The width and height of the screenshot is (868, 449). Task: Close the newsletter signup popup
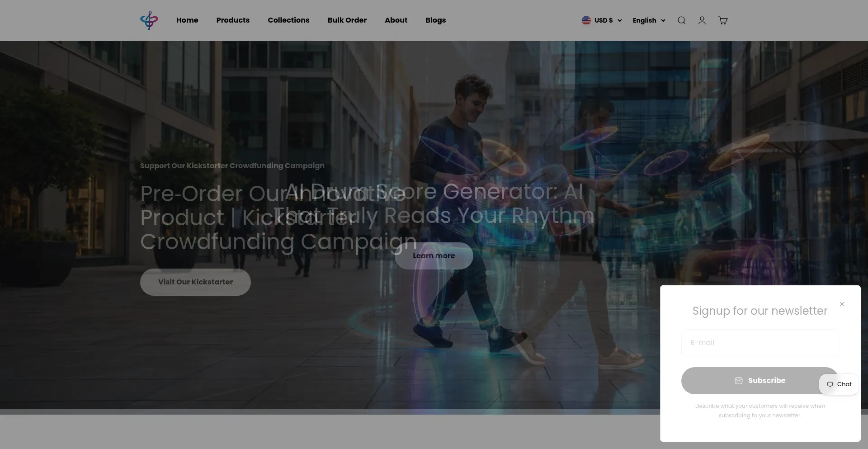[x=842, y=304]
